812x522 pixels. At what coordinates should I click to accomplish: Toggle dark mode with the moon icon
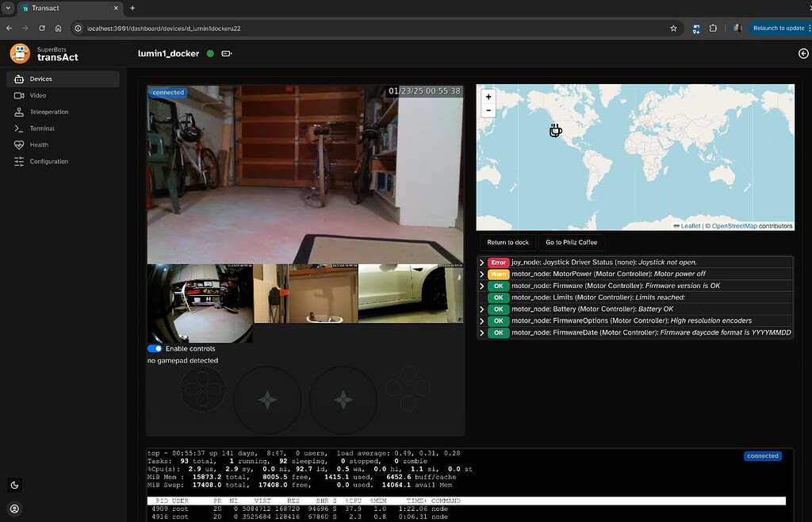[14, 485]
